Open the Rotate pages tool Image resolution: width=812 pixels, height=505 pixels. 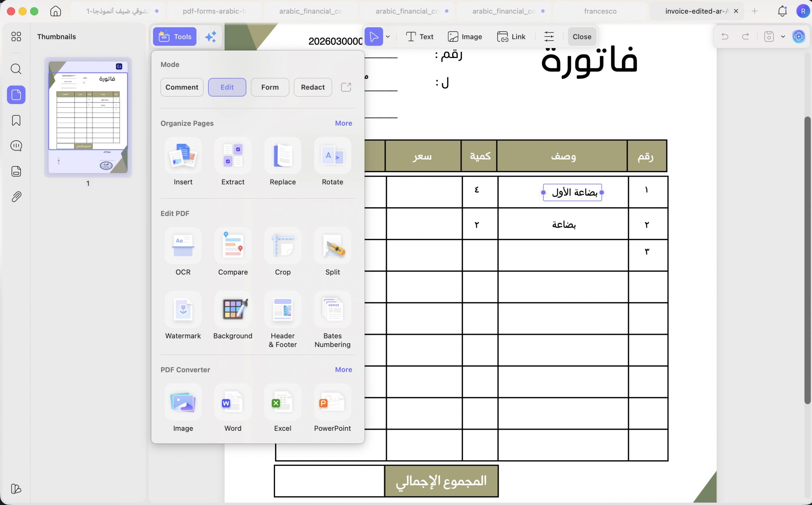tap(332, 161)
